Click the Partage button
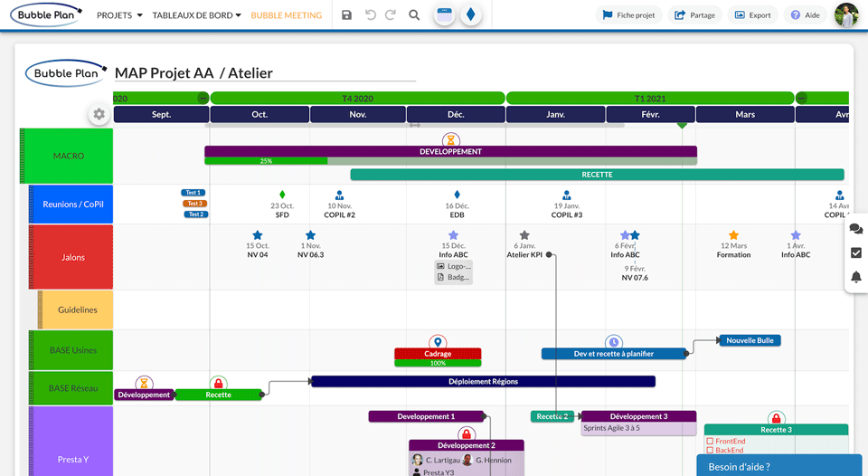Image resolution: width=868 pixels, height=476 pixels. pos(694,15)
